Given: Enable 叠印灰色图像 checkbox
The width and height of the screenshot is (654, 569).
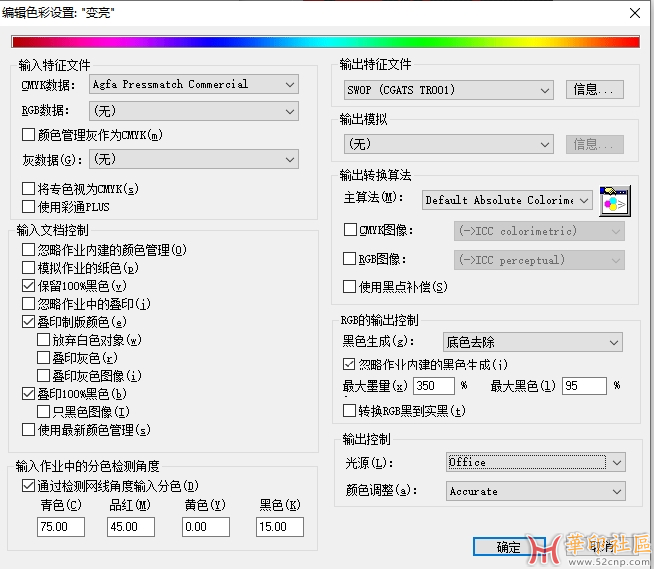Looking at the screenshot, I should 43,375.
